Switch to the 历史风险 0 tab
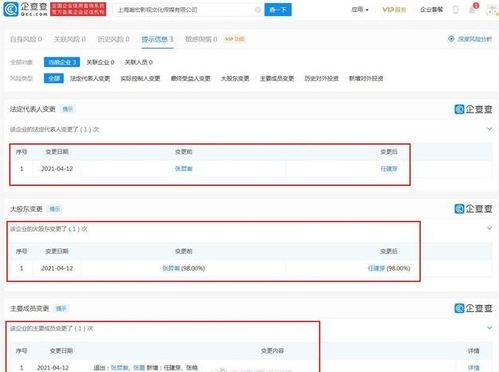This screenshot has width=499, height=372. click(113, 39)
